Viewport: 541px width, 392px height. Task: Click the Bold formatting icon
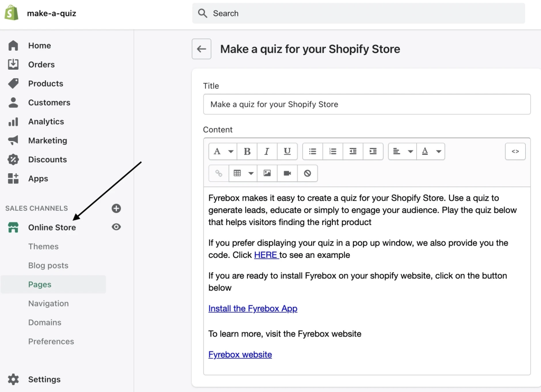tap(247, 152)
